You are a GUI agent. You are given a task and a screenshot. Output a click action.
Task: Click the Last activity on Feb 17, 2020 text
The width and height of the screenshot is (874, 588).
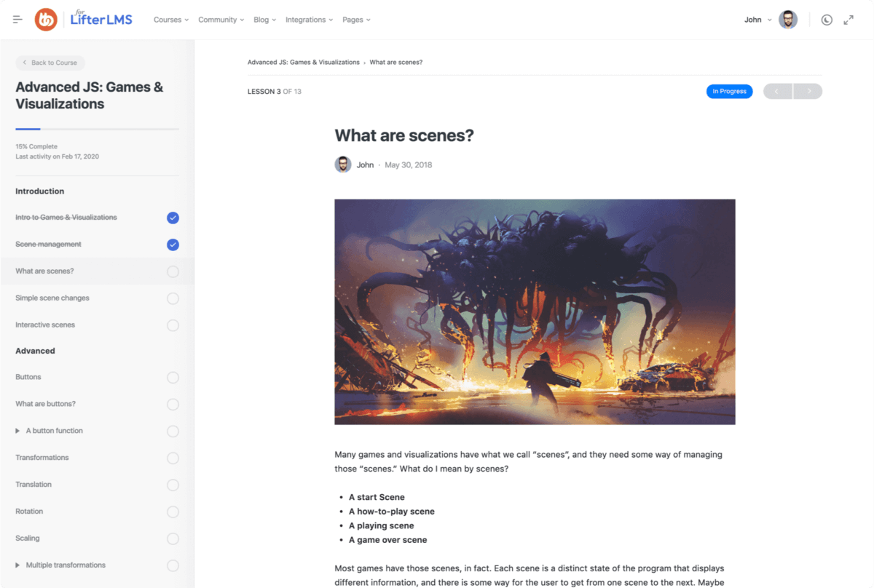(58, 156)
